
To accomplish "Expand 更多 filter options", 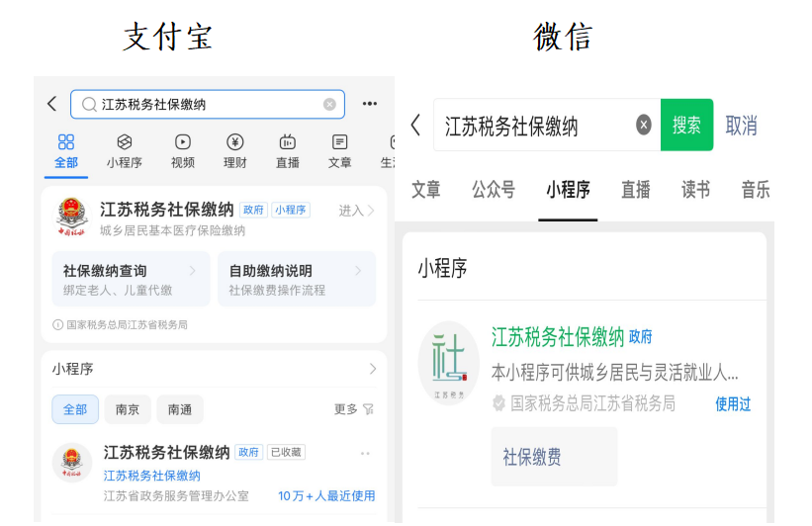I will [353, 409].
